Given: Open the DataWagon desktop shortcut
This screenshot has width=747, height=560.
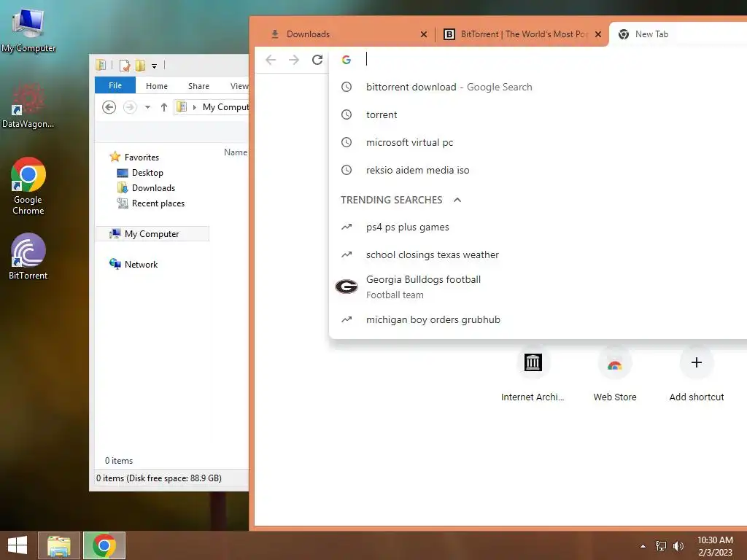Looking at the screenshot, I should point(28,106).
